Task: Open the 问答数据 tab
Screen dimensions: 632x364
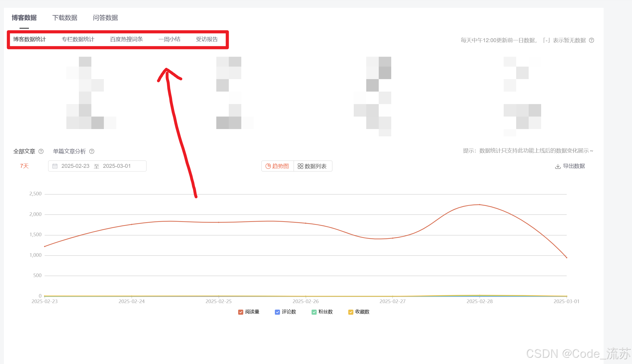Action: [x=105, y=18]
